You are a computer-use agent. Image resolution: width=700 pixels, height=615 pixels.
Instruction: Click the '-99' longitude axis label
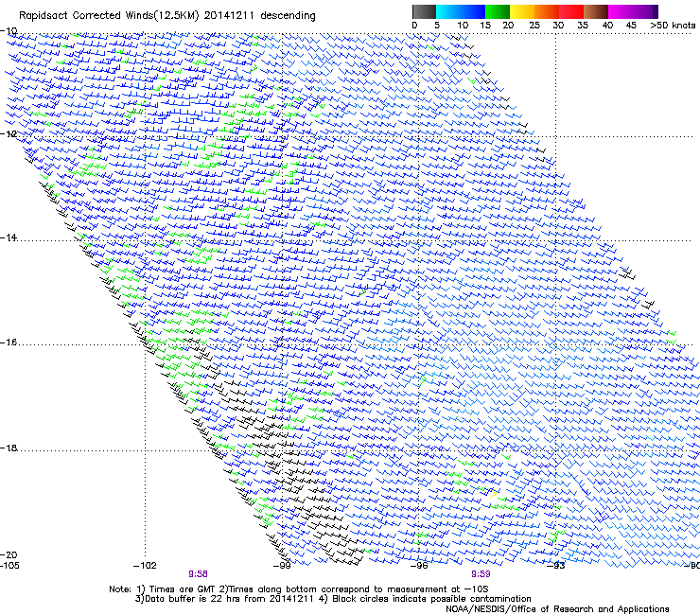coord(282,566)
